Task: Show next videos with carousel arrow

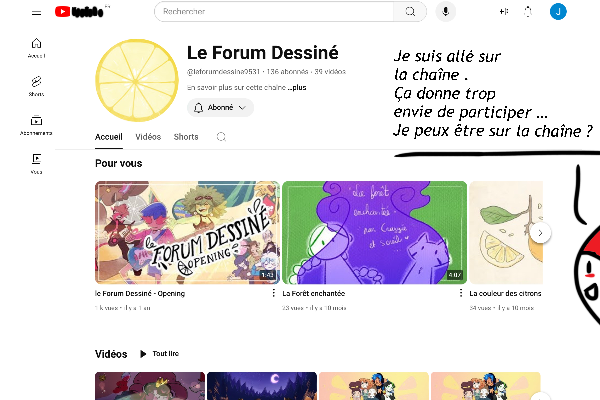Action: coord(540,233)
